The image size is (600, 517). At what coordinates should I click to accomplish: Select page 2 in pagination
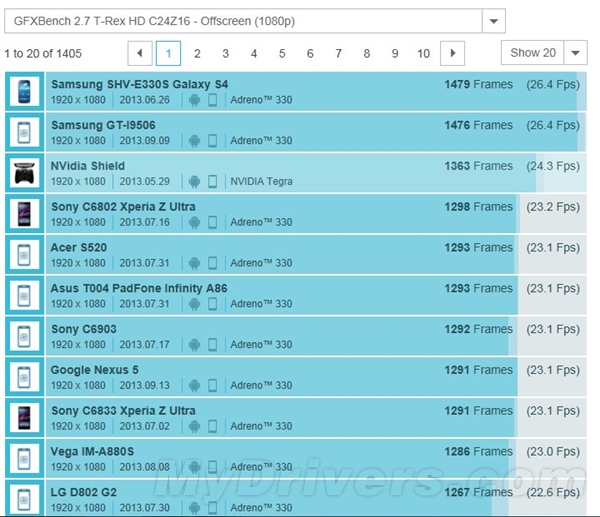197,54
